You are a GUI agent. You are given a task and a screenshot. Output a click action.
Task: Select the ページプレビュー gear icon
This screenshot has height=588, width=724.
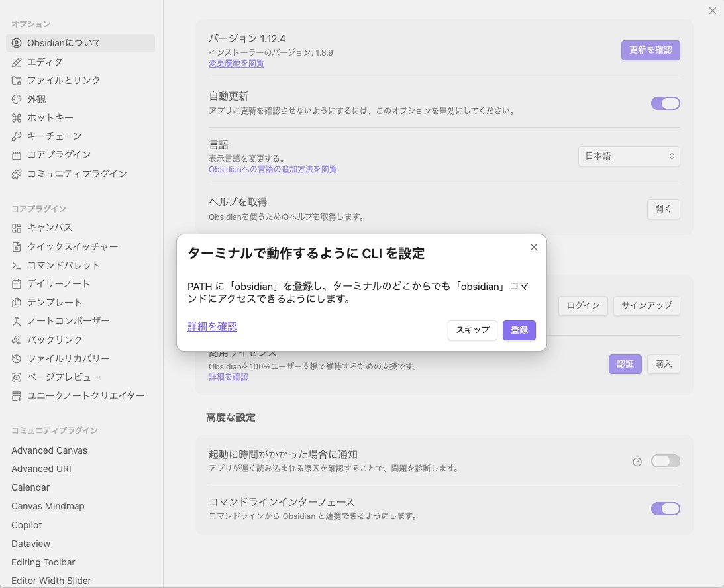point(16,377)
